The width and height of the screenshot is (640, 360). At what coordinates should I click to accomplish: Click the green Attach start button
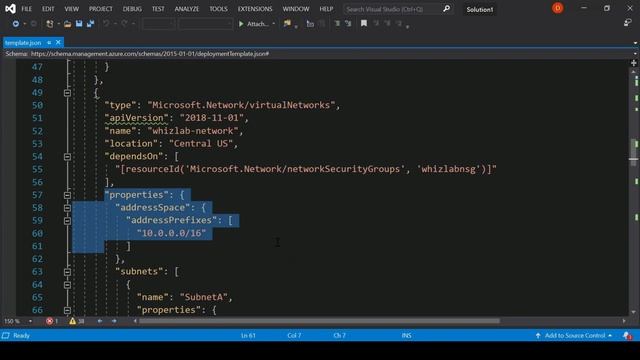coord(253,24)
